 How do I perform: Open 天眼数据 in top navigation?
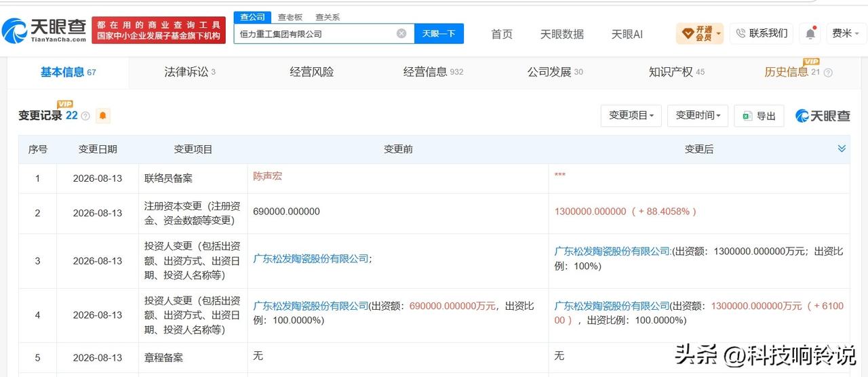[561, 34]
